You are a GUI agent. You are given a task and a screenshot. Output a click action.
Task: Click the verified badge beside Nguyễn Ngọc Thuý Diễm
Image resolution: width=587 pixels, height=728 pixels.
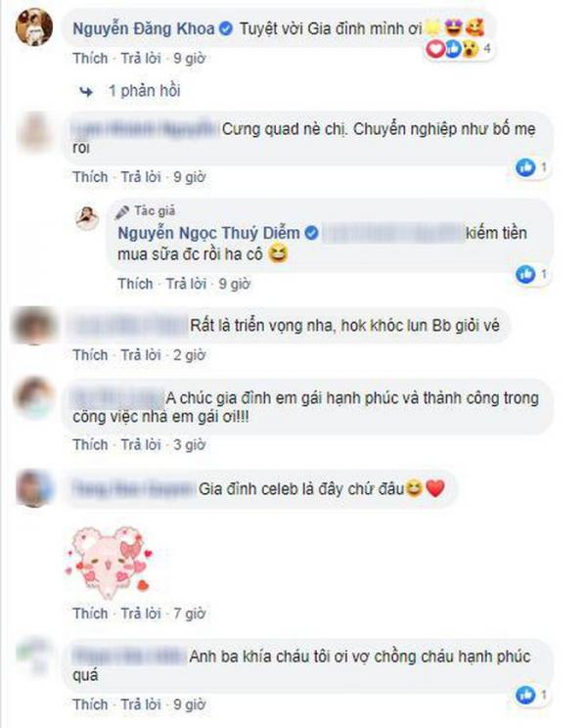(x=312, y=233)
